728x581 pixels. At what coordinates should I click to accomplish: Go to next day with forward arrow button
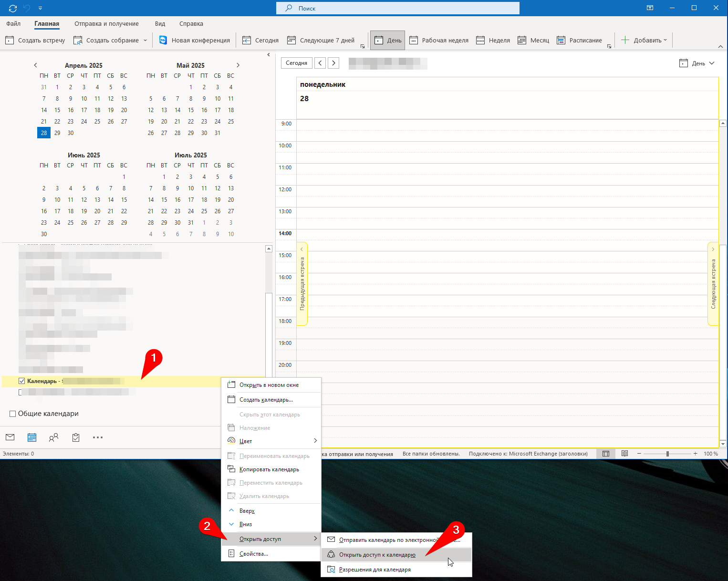tap(334, 63)
